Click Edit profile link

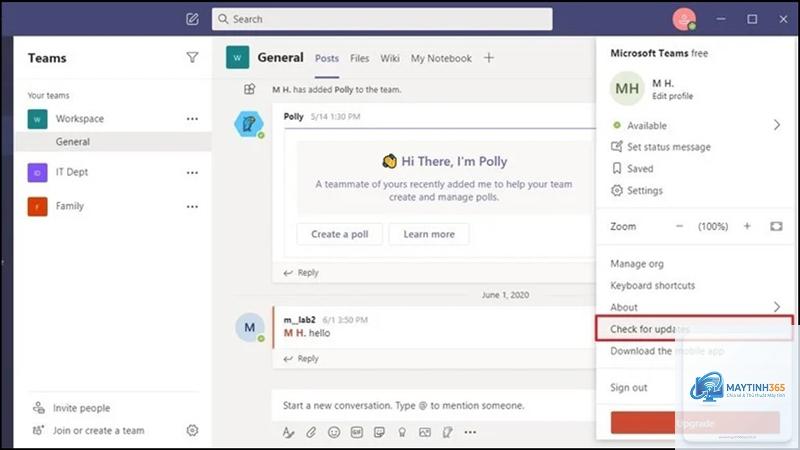(672, 96)
